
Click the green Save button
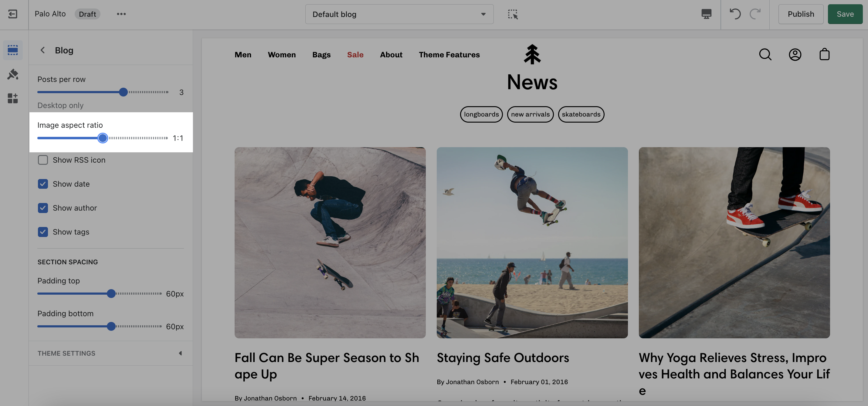click(845, 14)
